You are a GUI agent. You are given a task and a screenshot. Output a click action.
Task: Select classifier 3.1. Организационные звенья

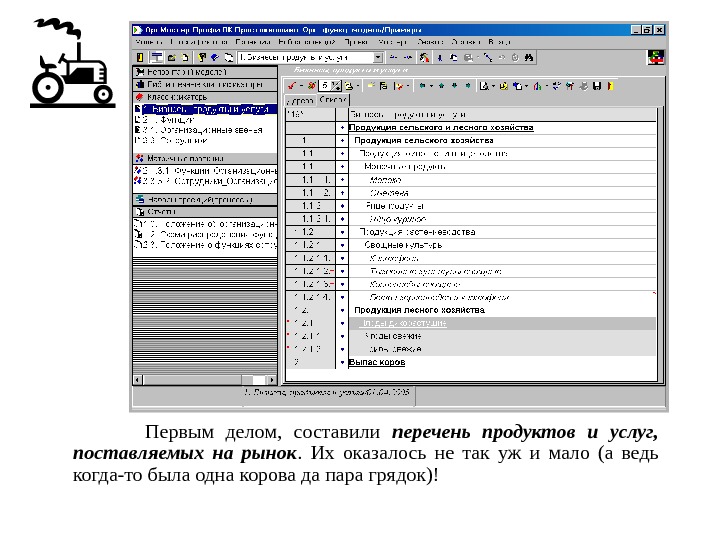click(199, 130)
